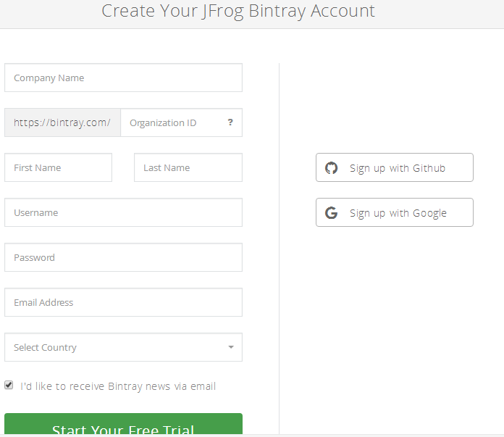Click the https://bintray.com/ URL prefix
The image size is (504, 437).
point(62,122)
